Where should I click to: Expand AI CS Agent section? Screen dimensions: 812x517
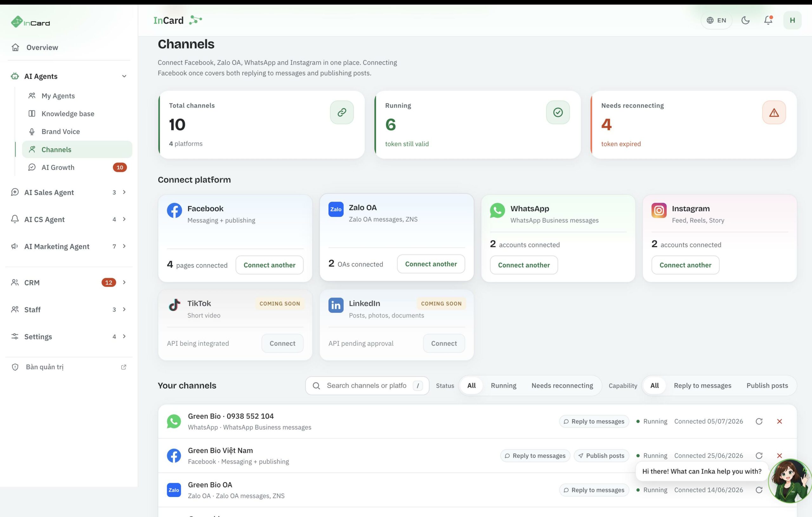tap(69, 219)
